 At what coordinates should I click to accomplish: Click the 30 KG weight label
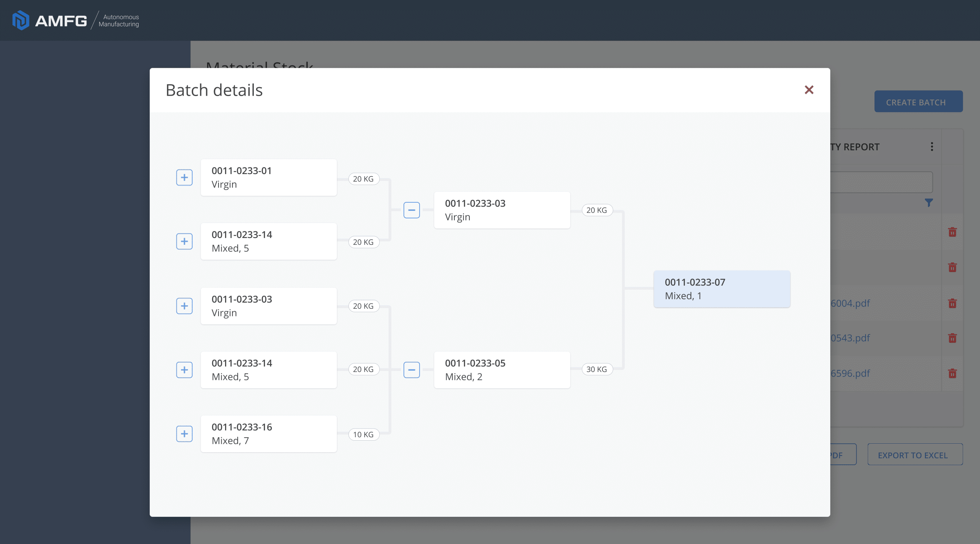point(597,369)
